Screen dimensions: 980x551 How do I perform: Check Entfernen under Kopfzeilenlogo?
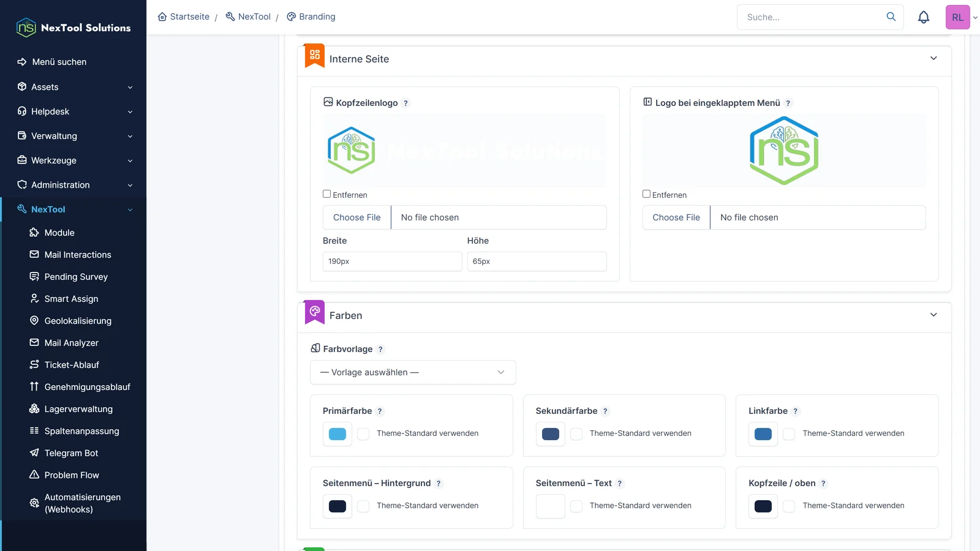tap(327, 194)
